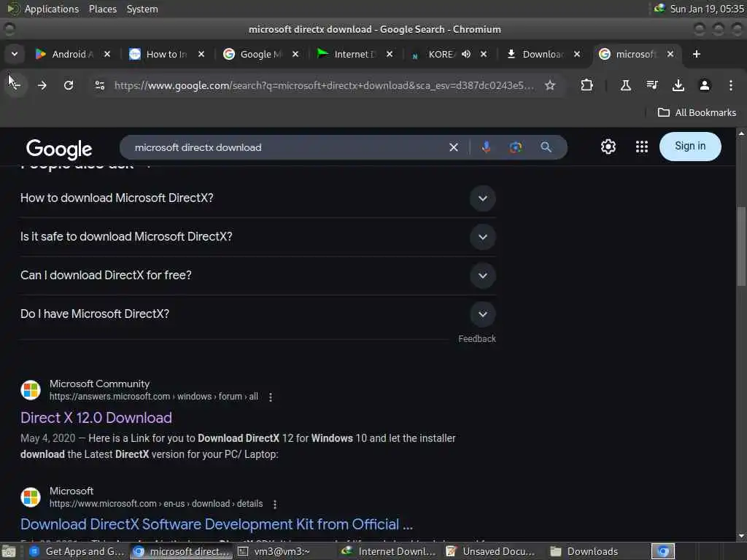Click the Microsoft Community favicon
747x560 pixels.
31,390
